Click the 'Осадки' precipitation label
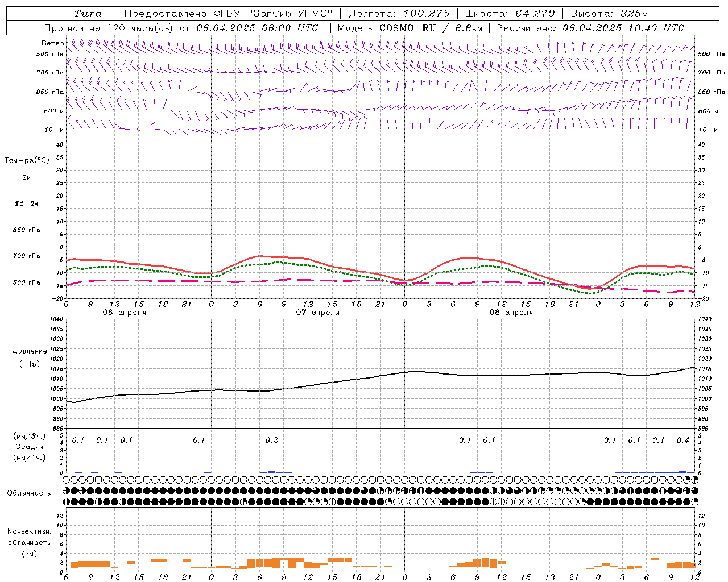The image size is (728, 582). (30, 447)
